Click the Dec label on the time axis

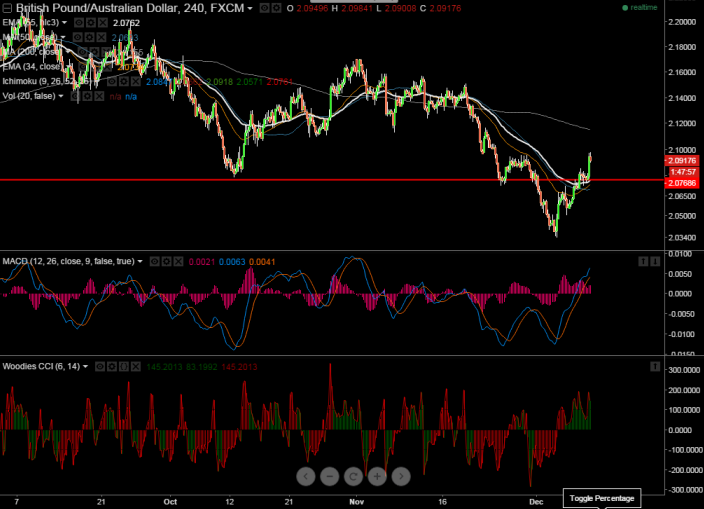click(x=536, y=502)
